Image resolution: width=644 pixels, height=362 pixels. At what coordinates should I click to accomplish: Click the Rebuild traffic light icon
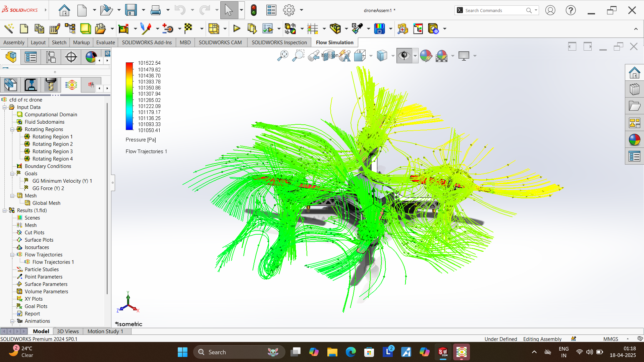pos(254,10)
